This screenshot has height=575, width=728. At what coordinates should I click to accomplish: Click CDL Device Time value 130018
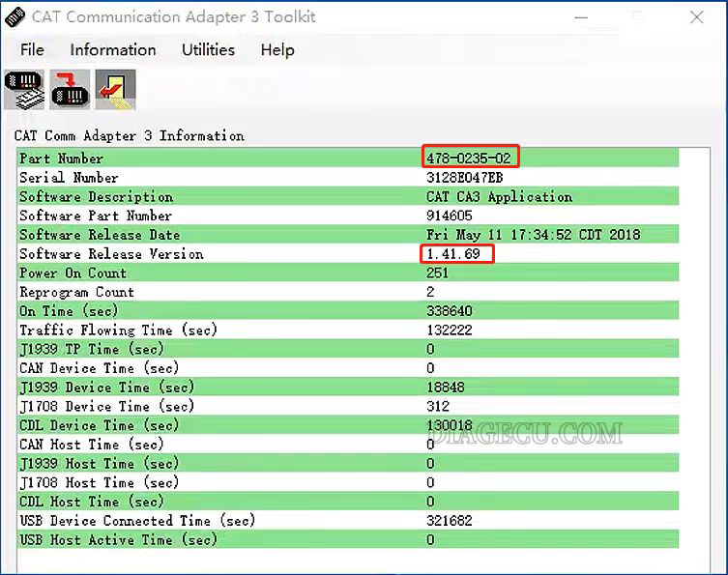(x=450, y=425)
